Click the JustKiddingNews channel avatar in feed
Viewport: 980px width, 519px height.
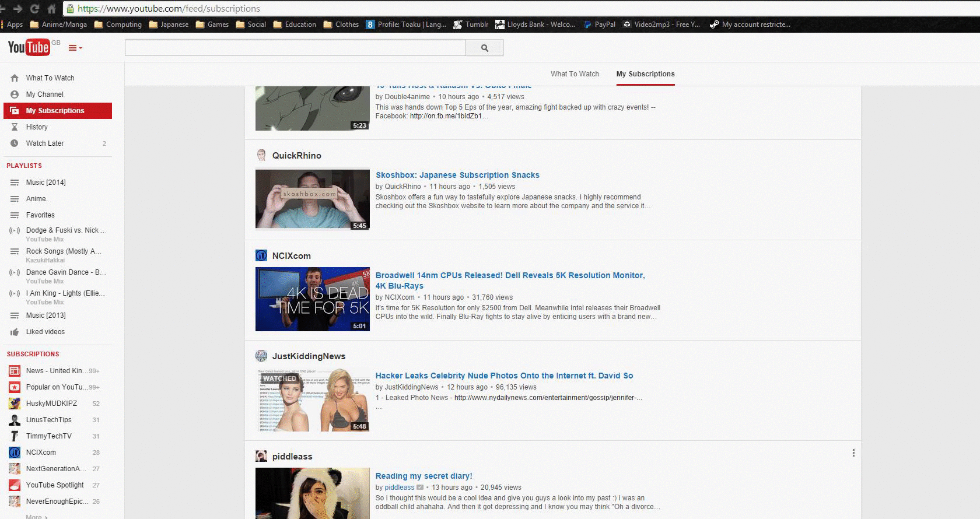tap(261, 356)
